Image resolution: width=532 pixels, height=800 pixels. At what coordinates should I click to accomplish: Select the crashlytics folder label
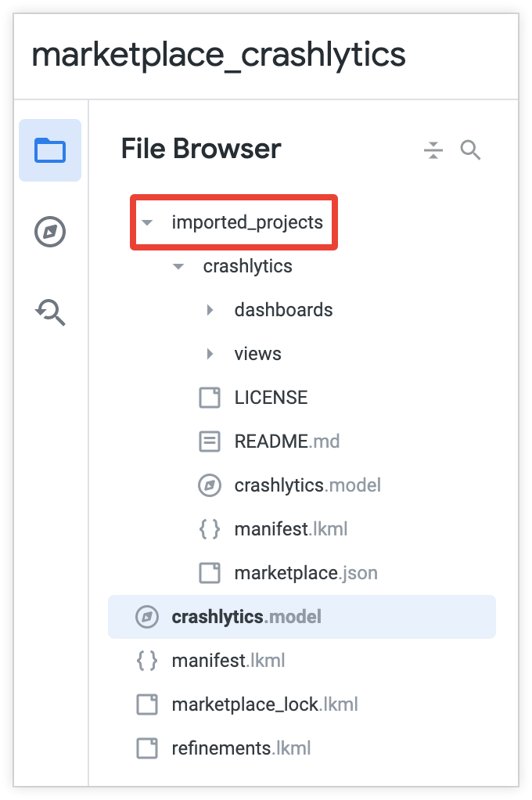(x=247, y=266)
